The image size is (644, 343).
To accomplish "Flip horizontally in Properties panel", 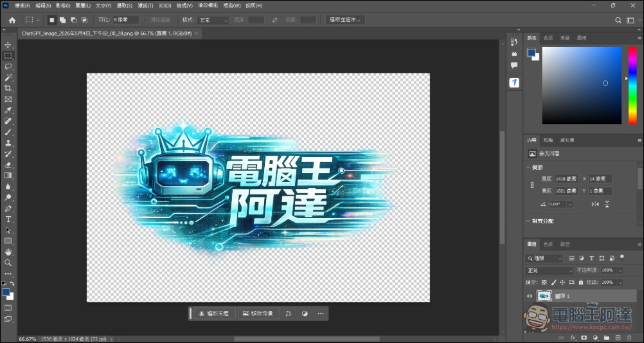I will [595, 204].
